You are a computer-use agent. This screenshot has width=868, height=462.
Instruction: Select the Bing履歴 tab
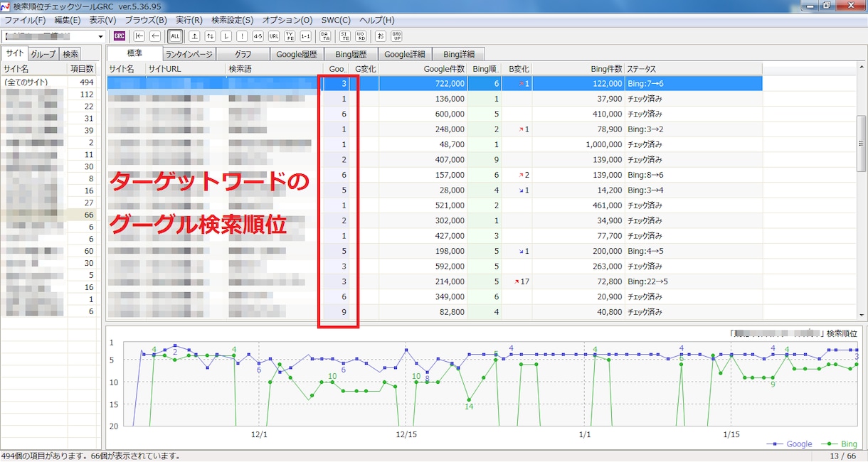click(x=351, y=54)
